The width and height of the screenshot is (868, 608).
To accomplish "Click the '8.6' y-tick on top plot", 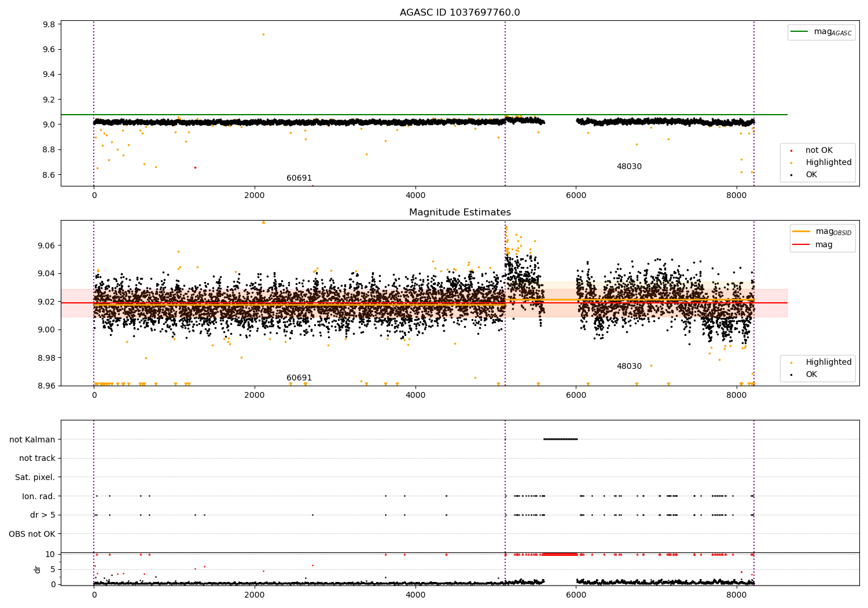I will [49, 175].
